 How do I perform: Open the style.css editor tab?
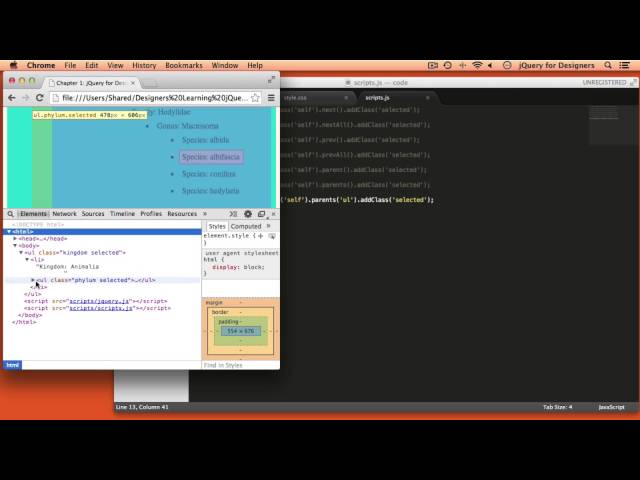pos(314,98)
